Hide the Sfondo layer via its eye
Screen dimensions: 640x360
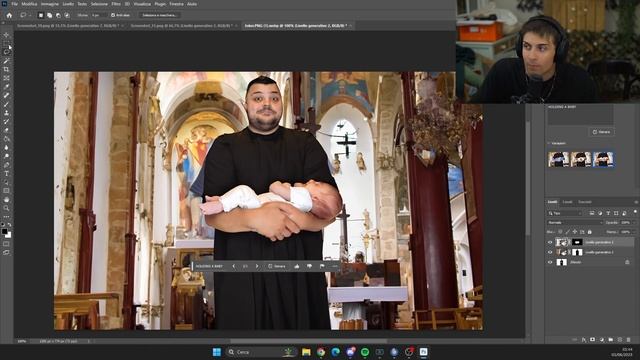coord(550,262)
